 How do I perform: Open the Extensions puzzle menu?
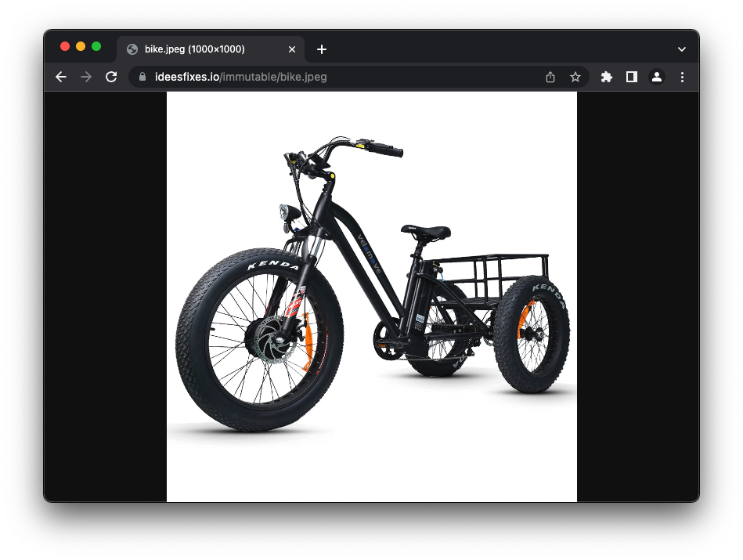pos(606,77)
